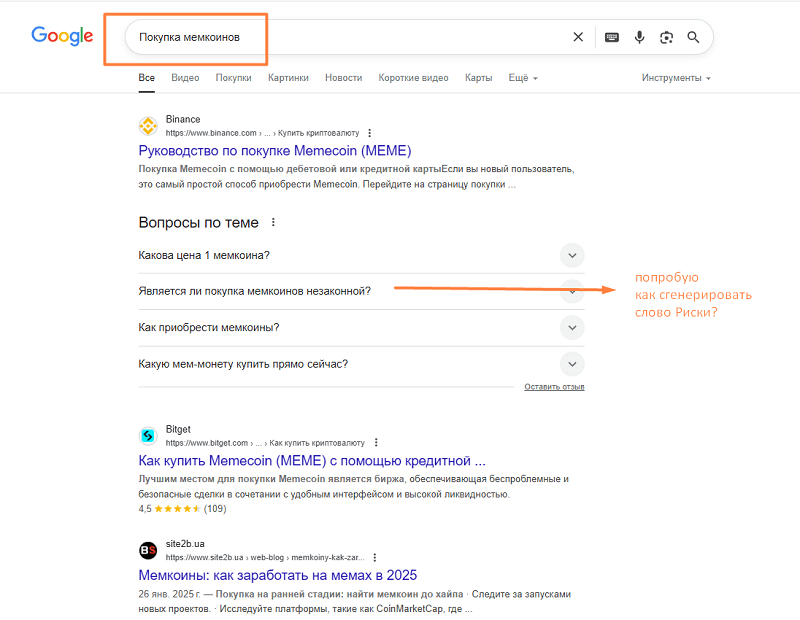Switch to the Карты tab
800x620 pixels.
[479, 78]
